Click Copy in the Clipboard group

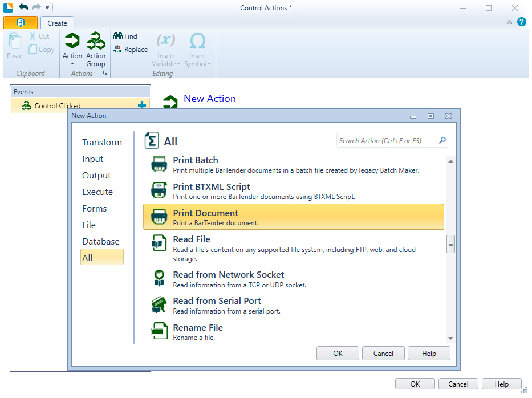point(42,50)
